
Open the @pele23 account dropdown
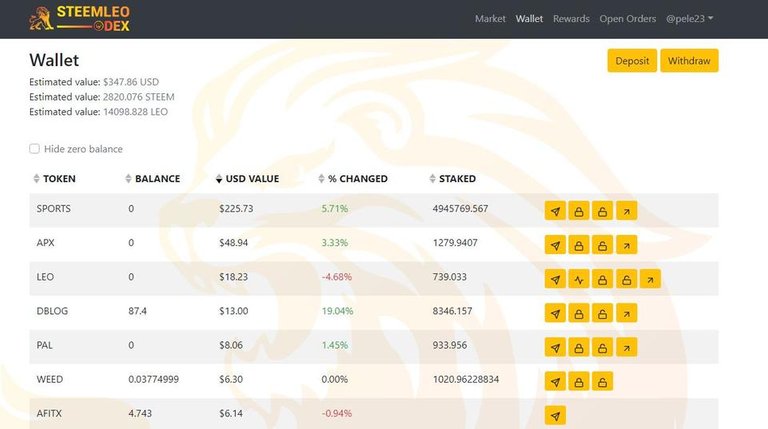tap(689, 19)
